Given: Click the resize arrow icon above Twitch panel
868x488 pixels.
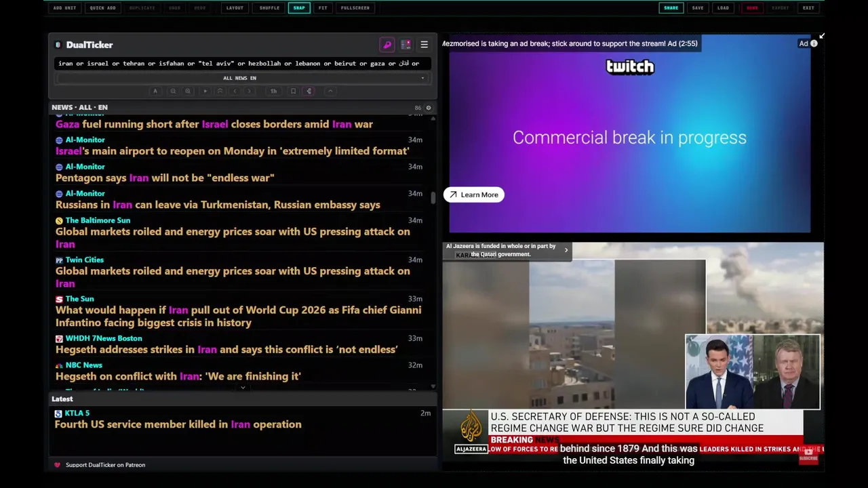Looking at the screenshot, I should click(x=821, y=35).
